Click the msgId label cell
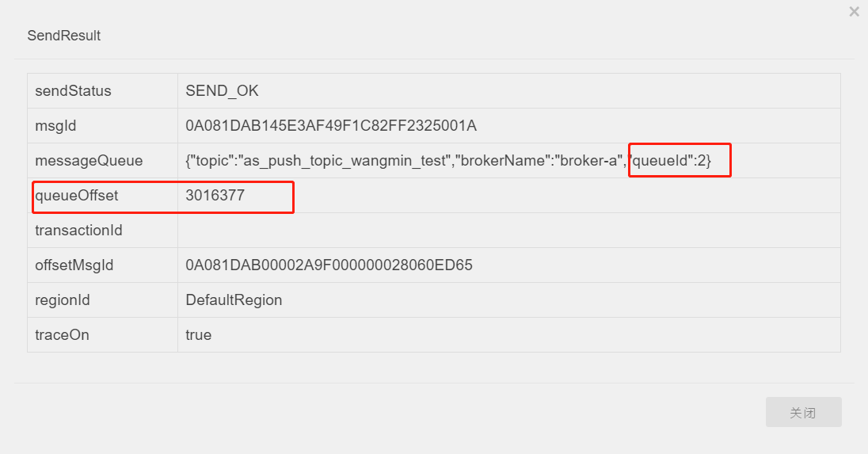868x454 pixels. click(x=55, y=126)
